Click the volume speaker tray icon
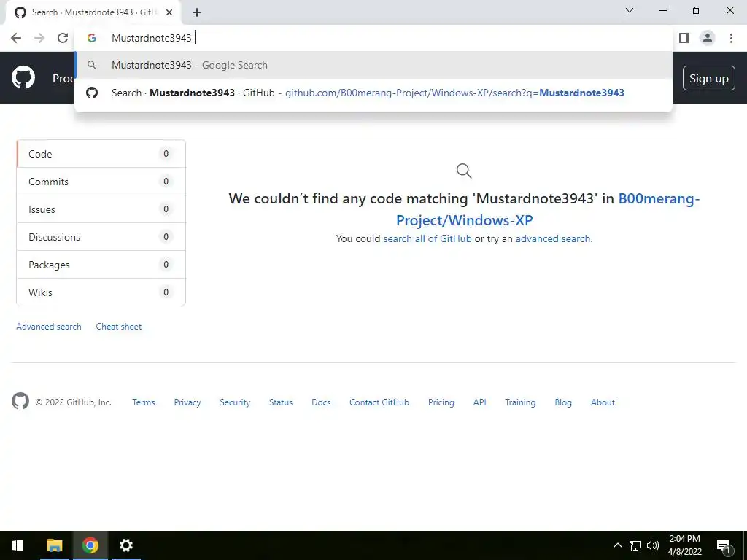 [x=653, y=545]
